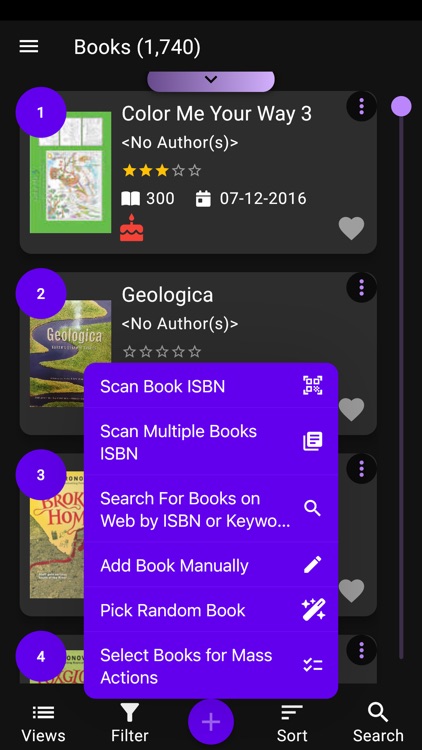
Task: Expand the purple dropdown chevron under the title
Action: point(211,81)
